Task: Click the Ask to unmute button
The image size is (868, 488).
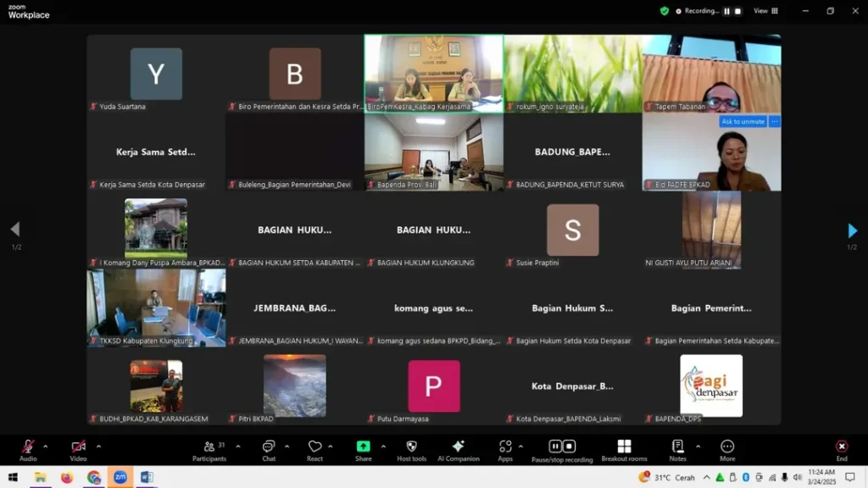Action: tap(743, 122)
